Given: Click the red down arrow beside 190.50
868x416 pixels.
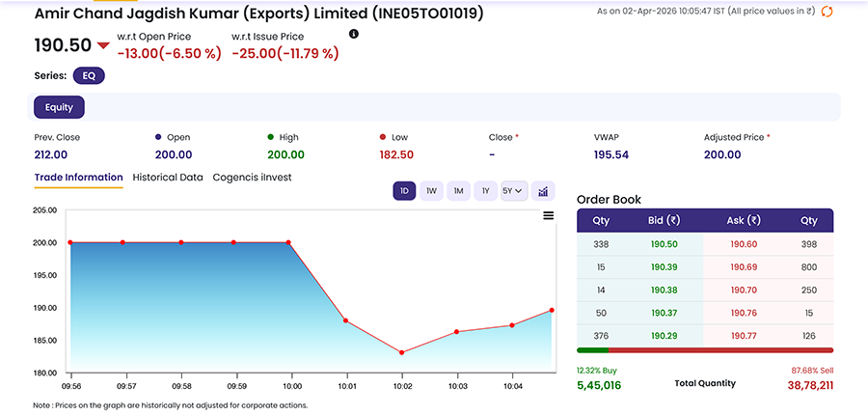Looking at the screenshot, I should (103, 46).
